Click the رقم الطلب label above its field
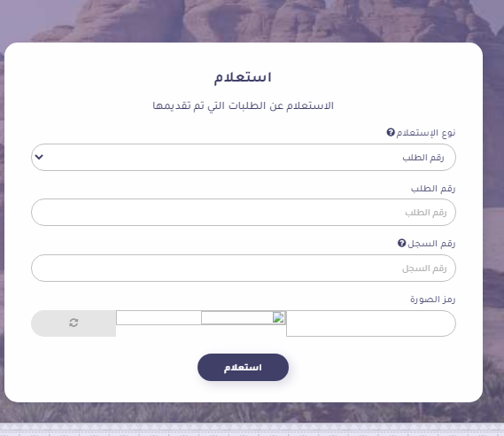504x436 pixels. (433, 189)
